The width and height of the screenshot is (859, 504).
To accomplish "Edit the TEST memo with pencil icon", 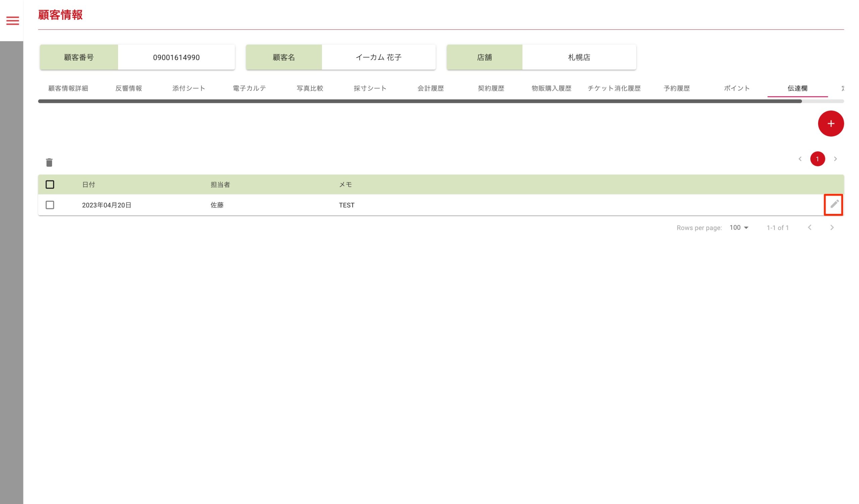I will click(834, 204).
